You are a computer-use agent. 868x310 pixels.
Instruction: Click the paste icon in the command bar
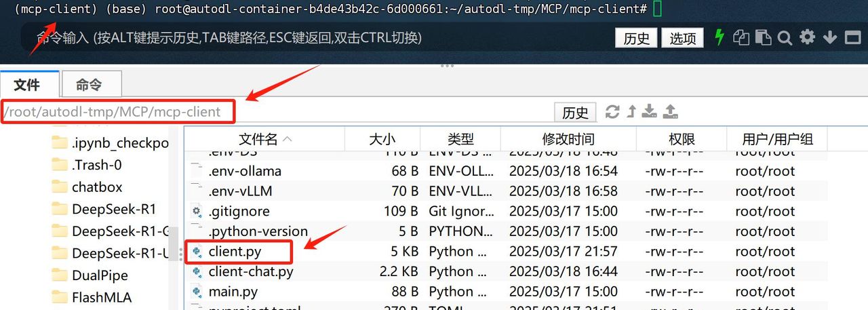point(764,37)
